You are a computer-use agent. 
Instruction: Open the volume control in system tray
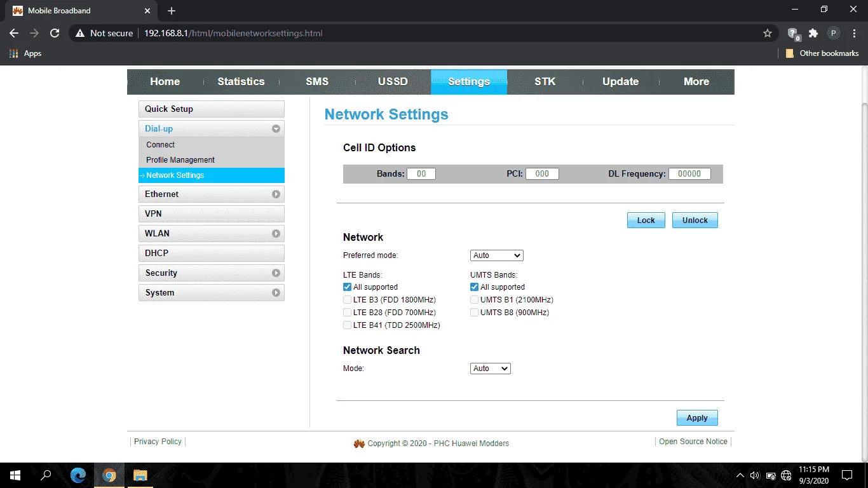(755, 475)
